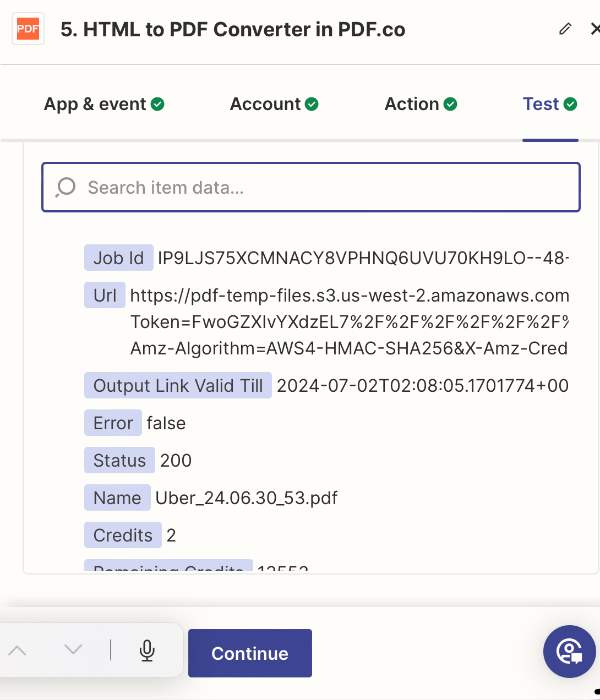
Task: Click the 2024-07-02 timestamp value
Action: click(423, 385)
